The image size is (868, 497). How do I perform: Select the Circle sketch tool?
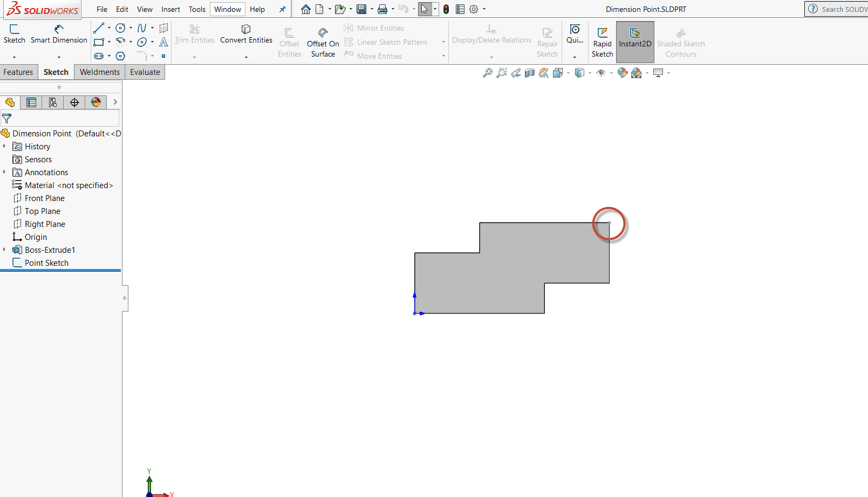point(121,28)
